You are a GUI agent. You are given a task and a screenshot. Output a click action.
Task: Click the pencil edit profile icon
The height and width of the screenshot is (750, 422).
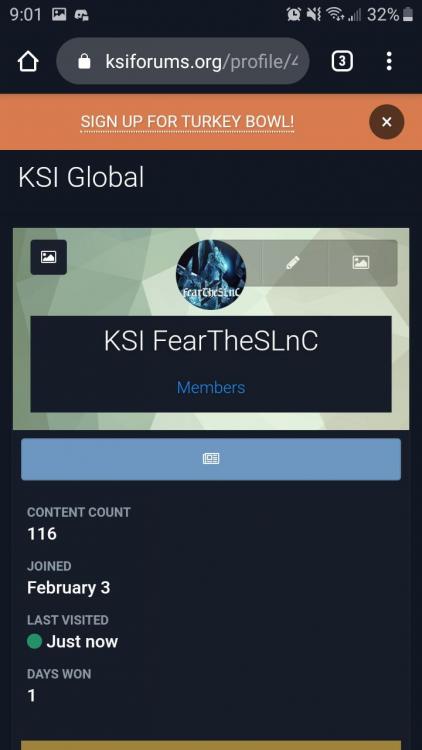pyautogui.click(x=293, y=262)
